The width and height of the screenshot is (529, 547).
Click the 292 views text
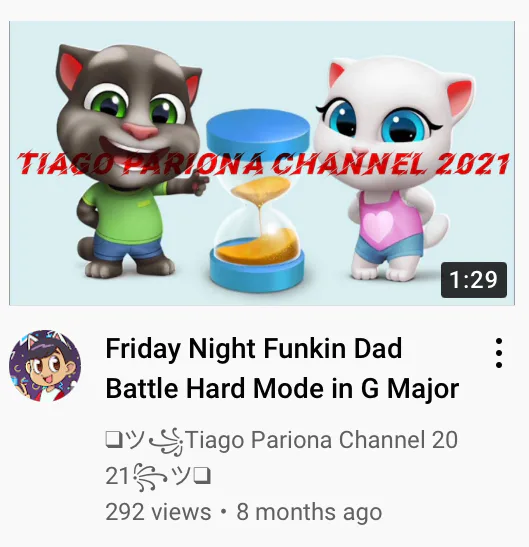point(158,512)
